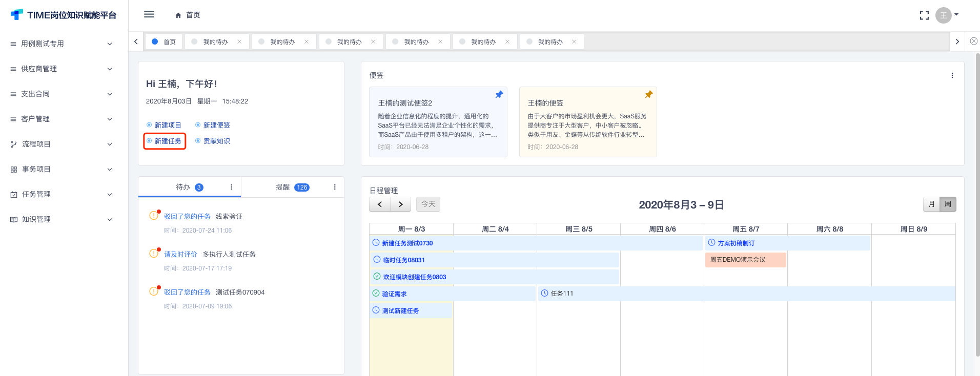Click warning icon beside 线索验证 item
The width and height of the screenshot is (980, 376).
tap(154, 216)
